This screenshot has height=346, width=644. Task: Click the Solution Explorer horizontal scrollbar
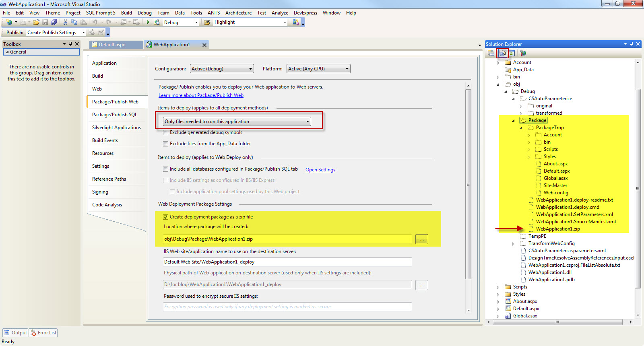(x=557, y=322)
